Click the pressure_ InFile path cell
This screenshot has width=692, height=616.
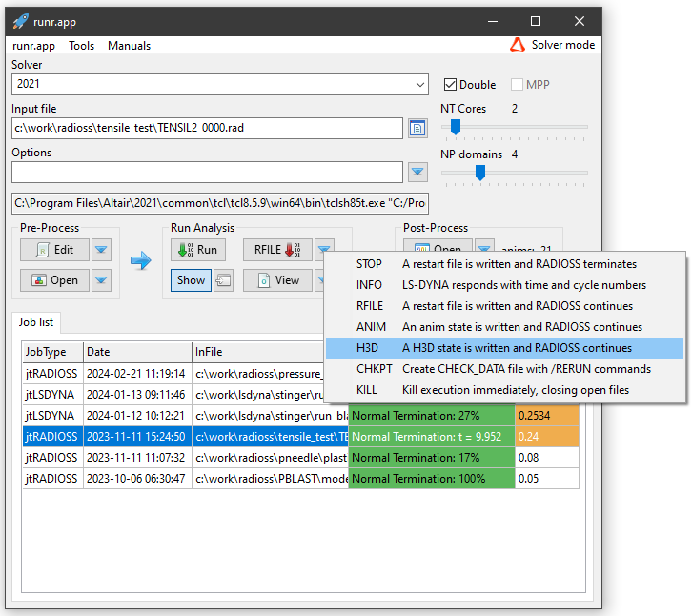pyautogui.click(x=258, y=374)
